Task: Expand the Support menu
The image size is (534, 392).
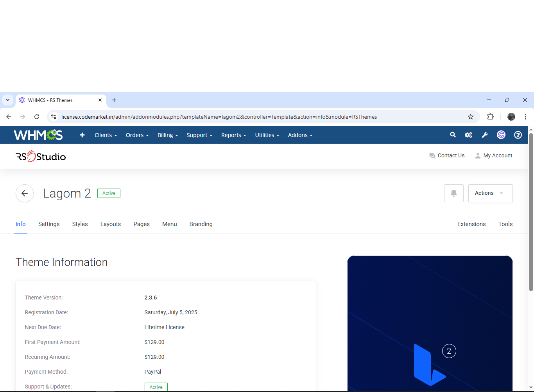Action: [x=199, y=135]
